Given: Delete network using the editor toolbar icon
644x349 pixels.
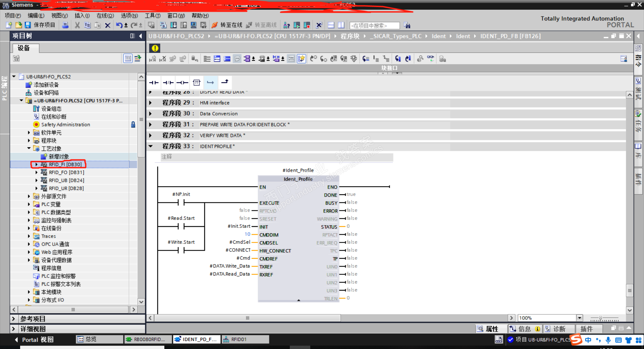Looking at the screenshot, I should click(x=163, y=59).
